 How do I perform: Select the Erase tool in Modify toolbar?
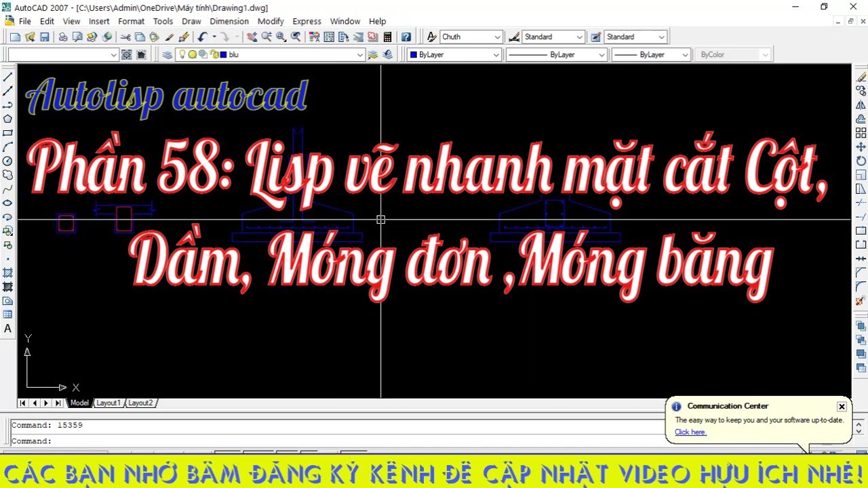(861, 77)
